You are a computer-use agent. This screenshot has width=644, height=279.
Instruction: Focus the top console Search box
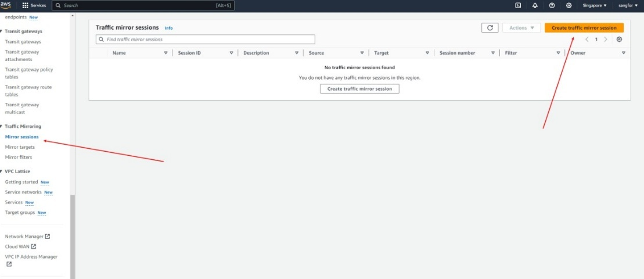[143, 6]
